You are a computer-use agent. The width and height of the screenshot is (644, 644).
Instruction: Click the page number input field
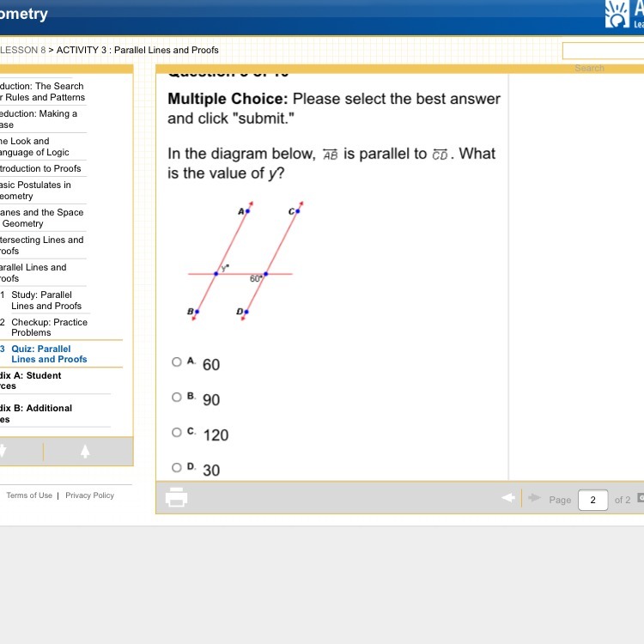592,500
